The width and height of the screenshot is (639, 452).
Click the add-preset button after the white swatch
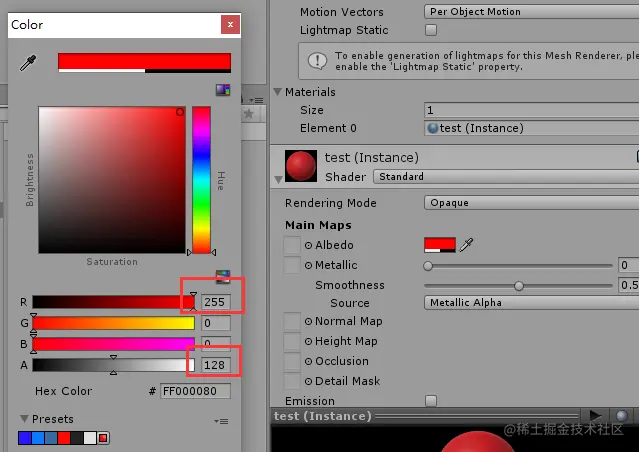(103, 438)
